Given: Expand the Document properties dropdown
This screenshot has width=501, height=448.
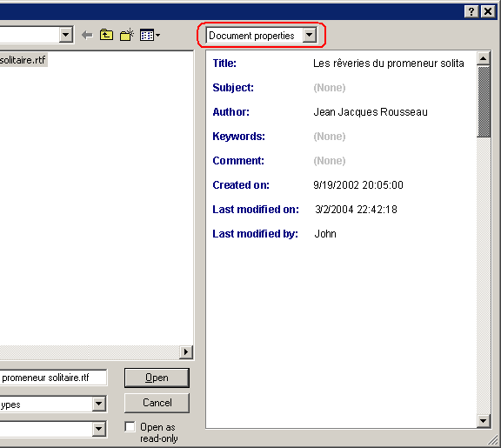Looking at the screenshot, I should coord(310,35).
